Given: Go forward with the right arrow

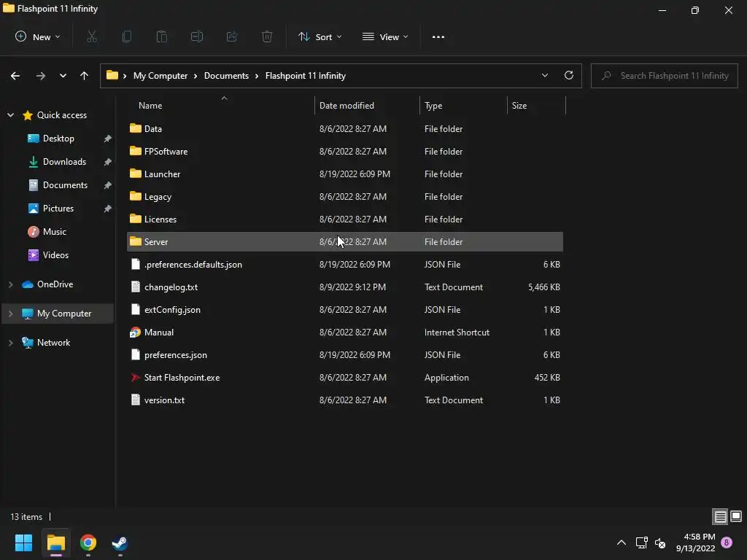Looking at the screenshot, I should pos(41,76).
